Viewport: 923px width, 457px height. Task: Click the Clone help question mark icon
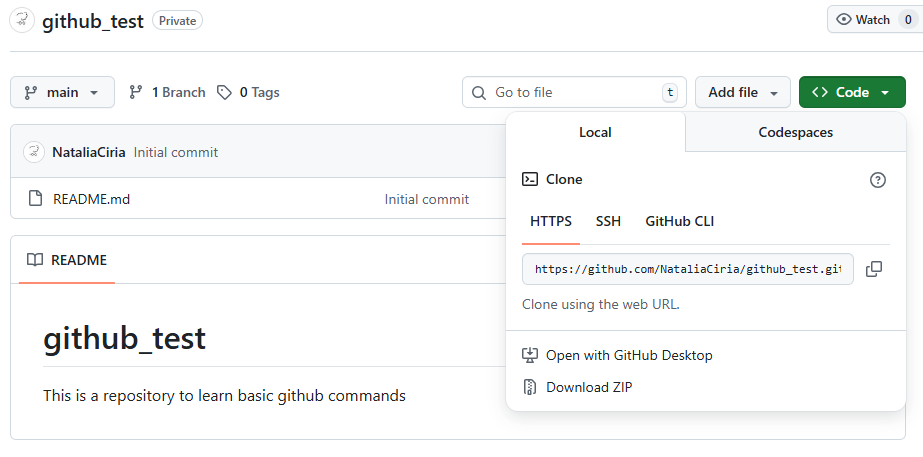(878, 180)
